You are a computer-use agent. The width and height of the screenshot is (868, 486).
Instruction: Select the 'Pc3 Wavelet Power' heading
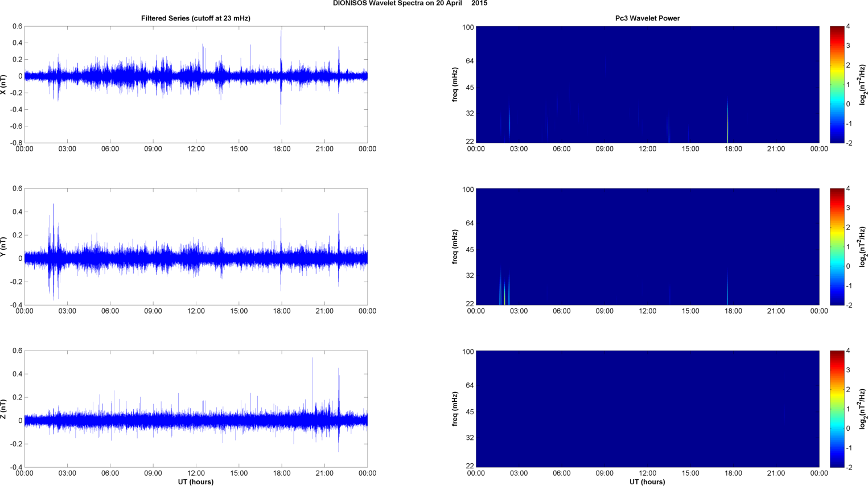pyautogui.click(x=647, y=18)
